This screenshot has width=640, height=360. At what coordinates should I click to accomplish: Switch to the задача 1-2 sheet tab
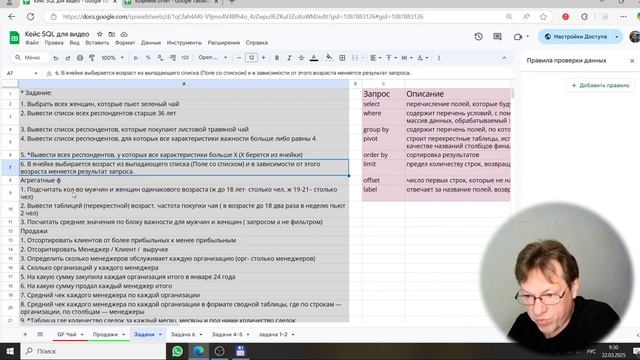pyautogui.click(x=273, y=334)
